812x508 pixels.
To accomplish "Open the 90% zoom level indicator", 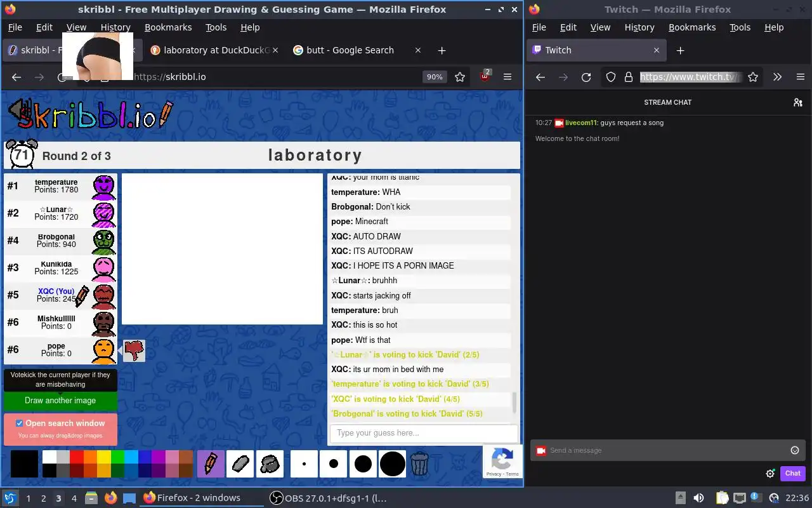I will [435, 77].
